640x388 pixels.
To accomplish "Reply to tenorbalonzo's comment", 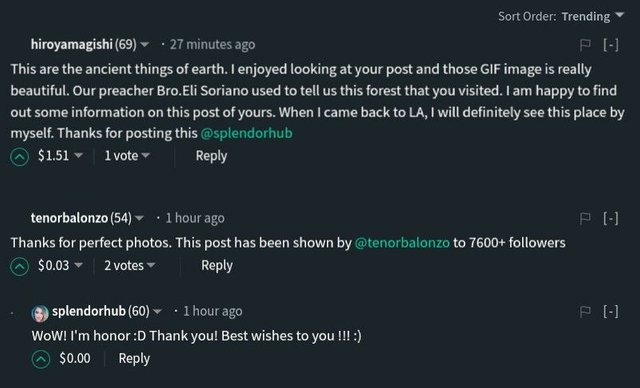I will (x=217, y=266).
